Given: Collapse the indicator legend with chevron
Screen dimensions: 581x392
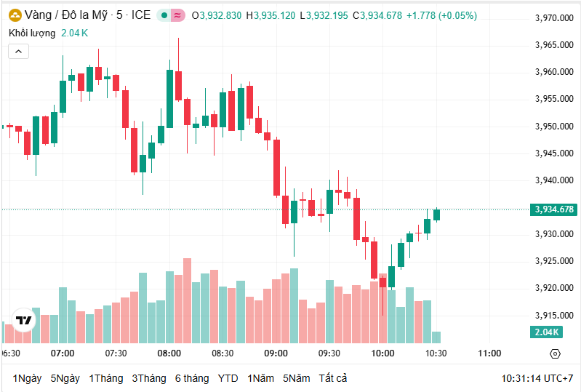Looking at the screenshot, I should (19, 51).
